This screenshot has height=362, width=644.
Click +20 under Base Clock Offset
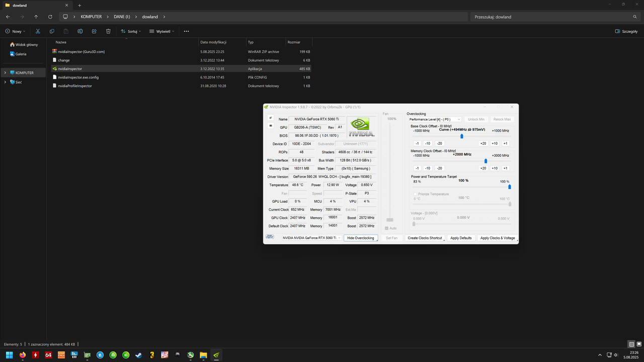click(483, 143)
